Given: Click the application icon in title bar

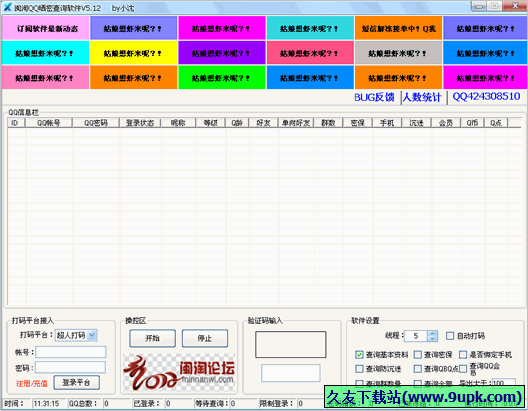Looking at the screenshot, I should coord(7,7).
